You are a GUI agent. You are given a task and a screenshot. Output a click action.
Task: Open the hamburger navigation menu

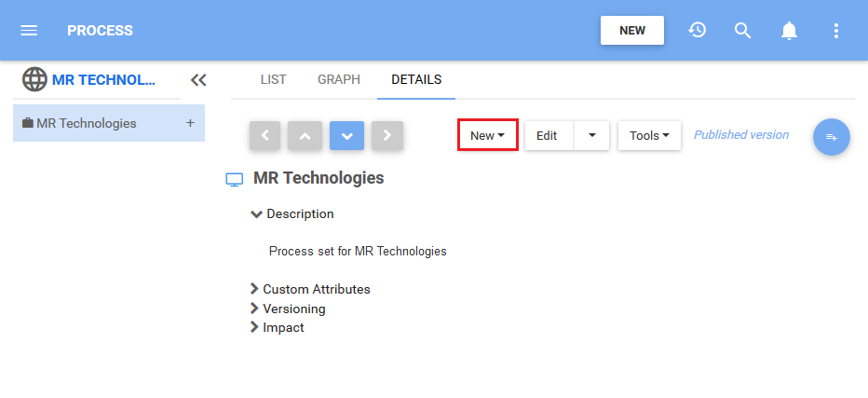point(29,31)
